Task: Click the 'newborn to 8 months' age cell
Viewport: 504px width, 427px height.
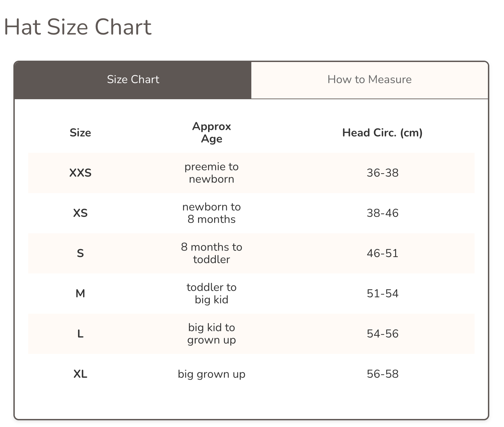Action: (x=211, y=213)
